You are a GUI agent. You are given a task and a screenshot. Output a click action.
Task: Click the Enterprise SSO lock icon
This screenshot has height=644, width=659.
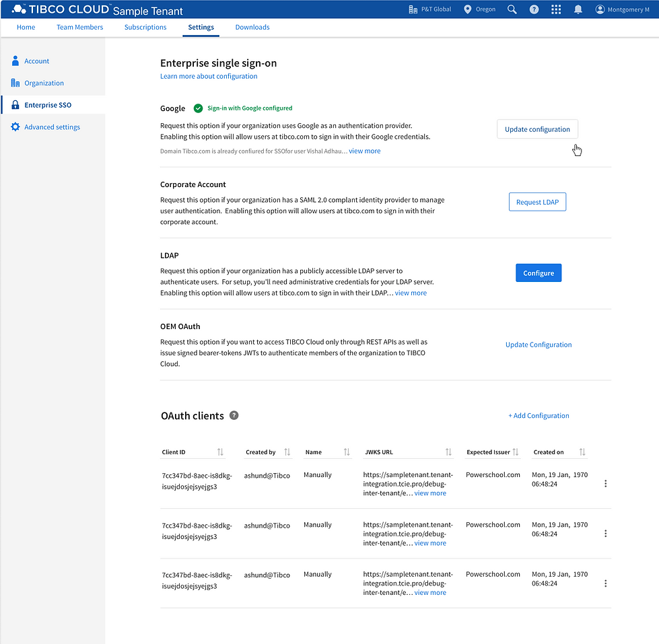(x=15, y=104)
